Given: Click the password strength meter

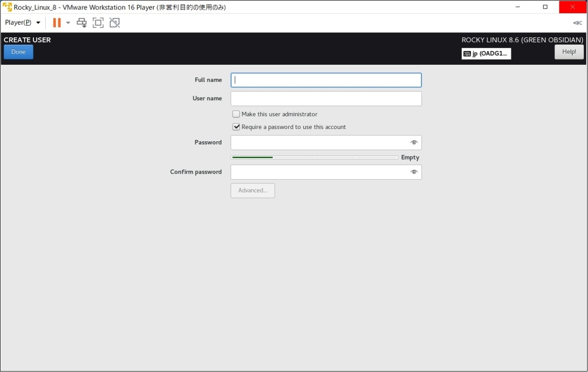Looking at the screenshot, I should click(314, 157).
